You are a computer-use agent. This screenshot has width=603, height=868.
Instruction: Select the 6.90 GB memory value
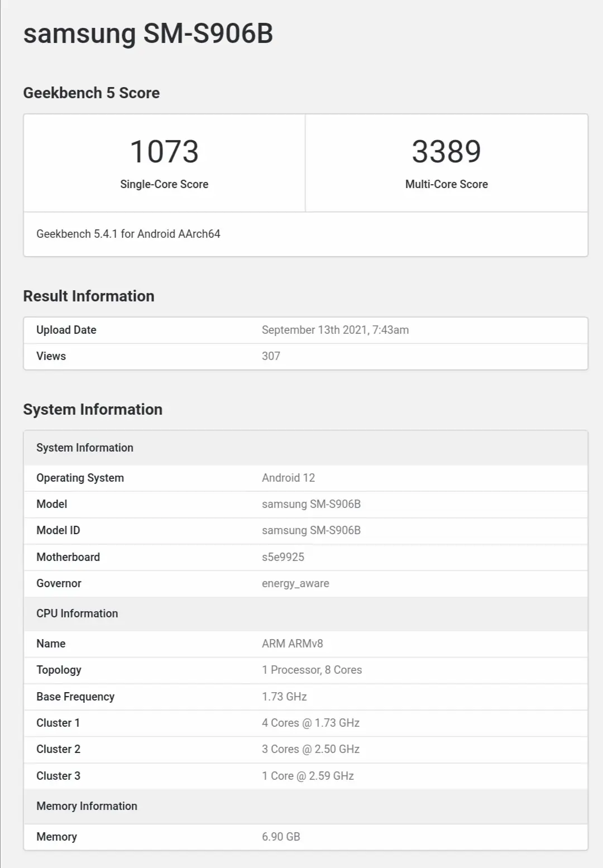tap(281, 837)
